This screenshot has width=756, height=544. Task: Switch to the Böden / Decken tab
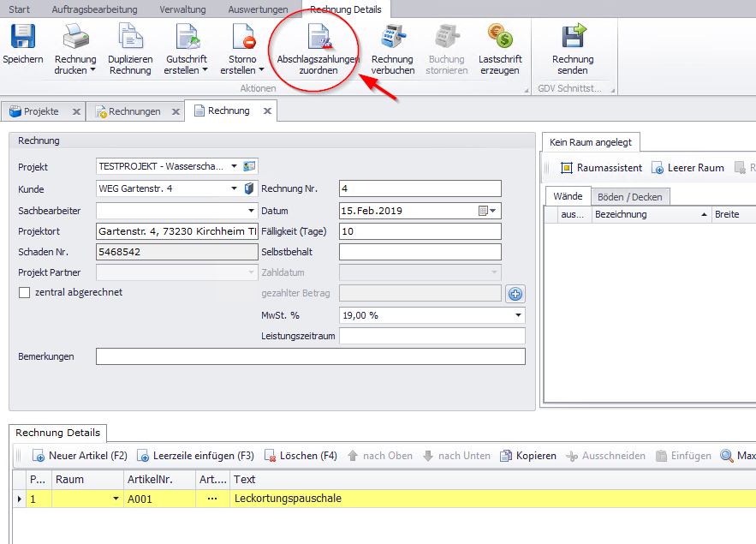coord(629,197)
